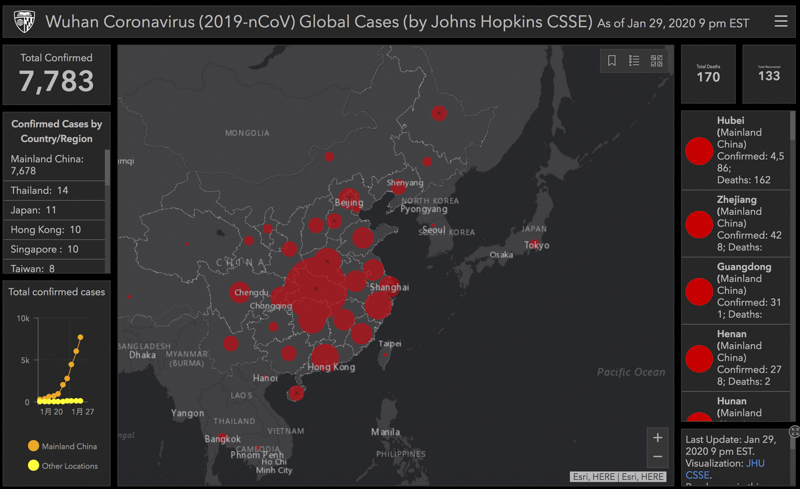Zoom out with the minus button
The image size is (800, 489).
(x=657, y=457)
